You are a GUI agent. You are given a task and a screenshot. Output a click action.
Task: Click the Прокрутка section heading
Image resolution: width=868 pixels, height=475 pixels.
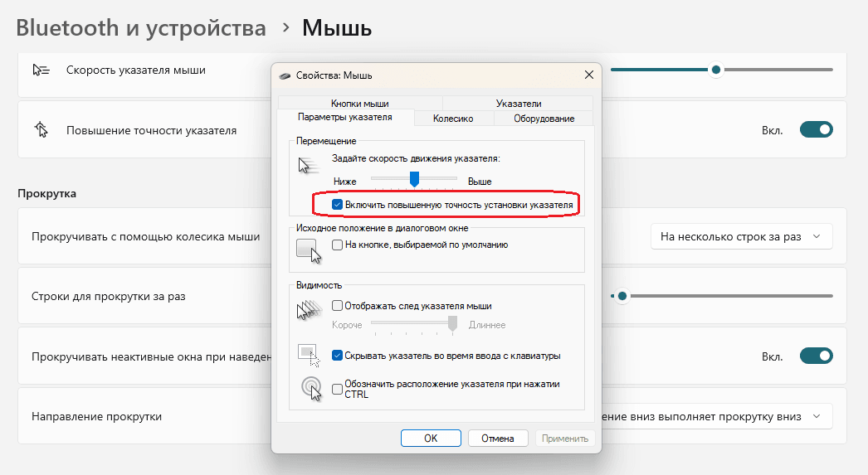pyautogui.click(x=47, y=193)
